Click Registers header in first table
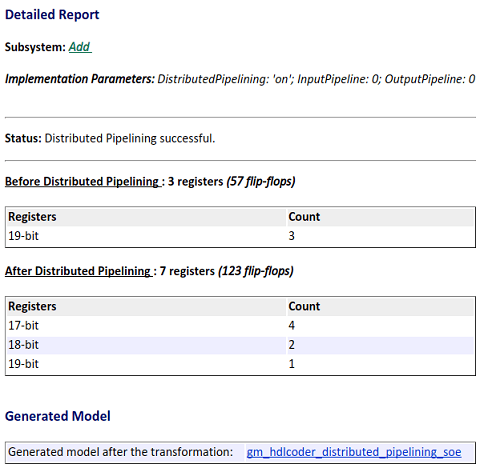Screen dimensions: 480x468 tap(32, 217)
